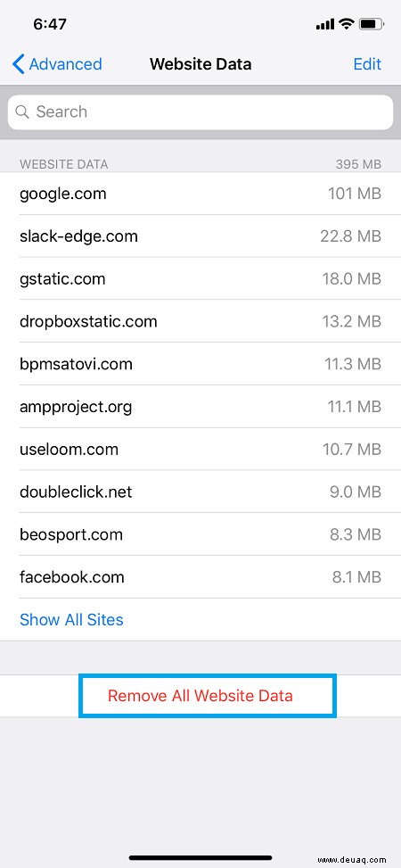Tap the dropboxstatic.com row
The image size is (401, 868).
200,322
